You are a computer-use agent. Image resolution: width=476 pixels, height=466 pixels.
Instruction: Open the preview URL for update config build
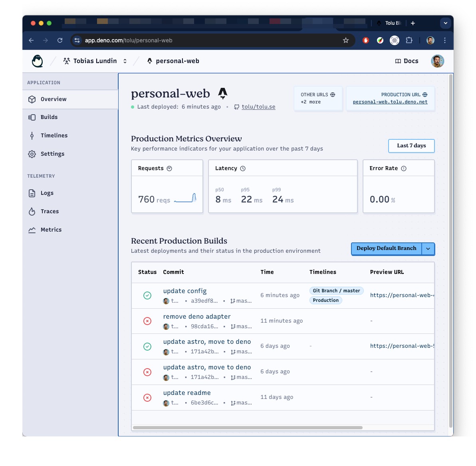tap(402, 295)
